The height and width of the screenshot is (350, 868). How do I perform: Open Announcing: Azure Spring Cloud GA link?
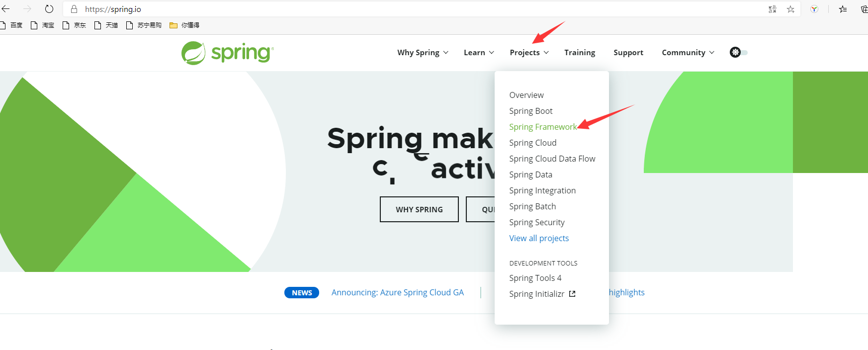pos(398,292)
